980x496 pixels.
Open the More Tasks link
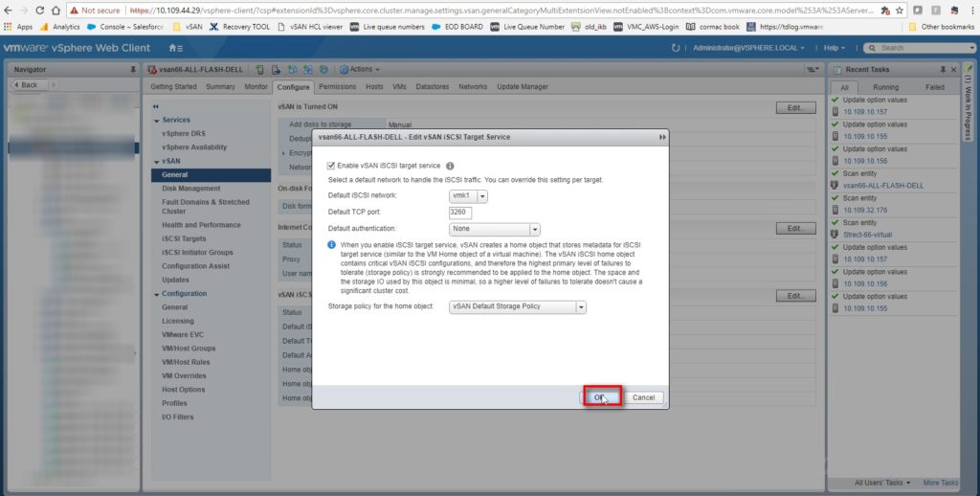[939, 483]
